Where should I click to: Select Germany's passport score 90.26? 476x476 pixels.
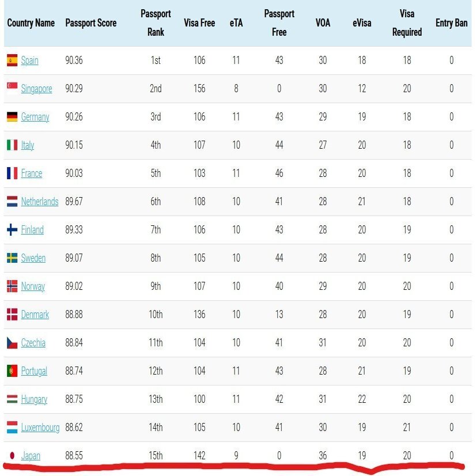[74, 116]
